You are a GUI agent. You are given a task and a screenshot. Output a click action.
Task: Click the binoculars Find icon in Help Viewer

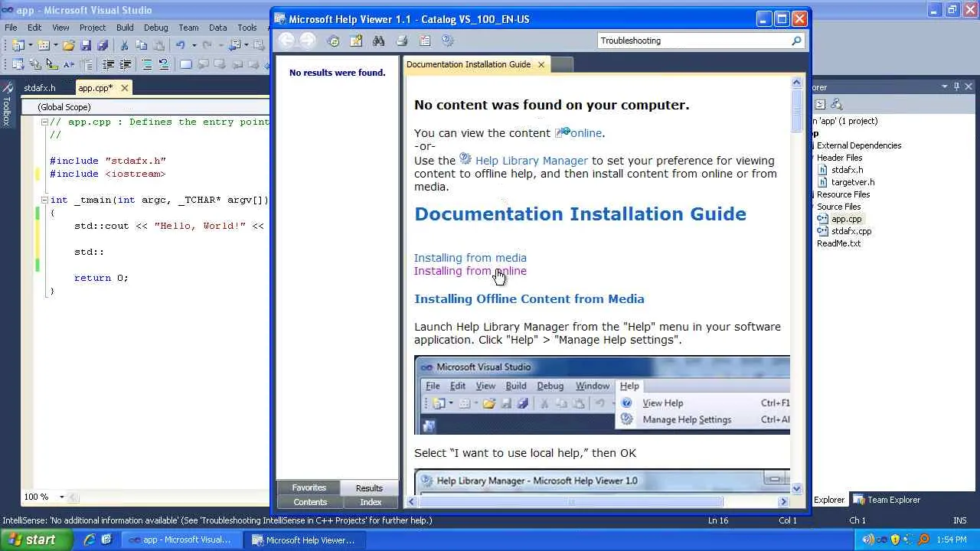click(378, 41)
